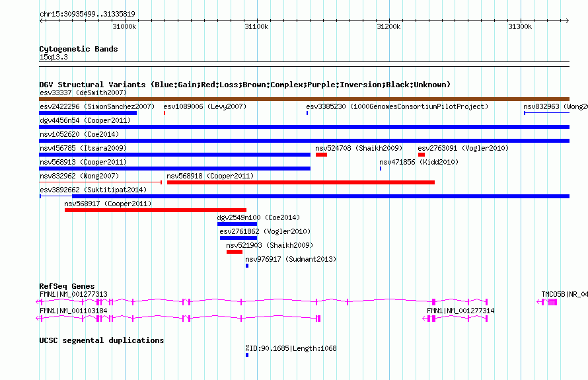Select nsv456785 (Itsara2009) variant label
Image resolution: width=588 pixels, height=380 pixels.
coord(83,148)
